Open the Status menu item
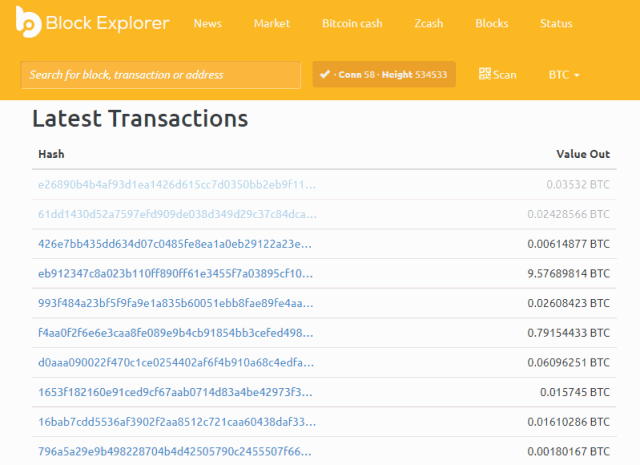Screen dimensions: 640x465 (x=556, y=23)
